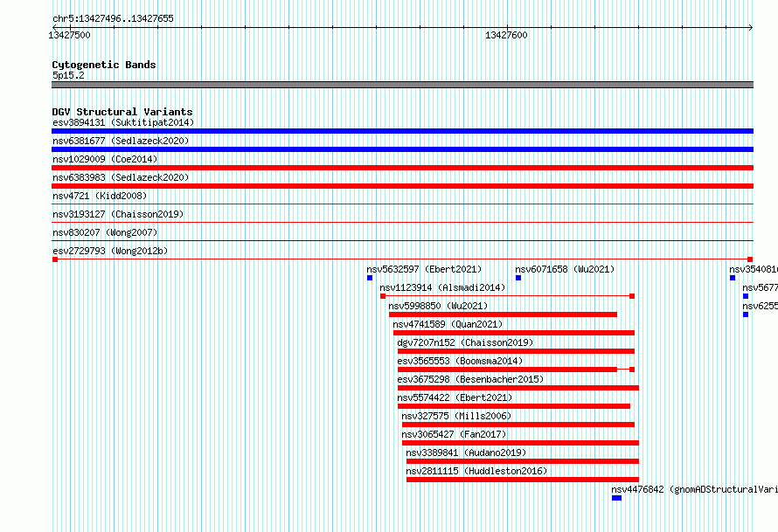This screenshot has width=778, height=532.
Task: Click the red bar under nsv1029009
Action: click(x=402, y=168)
